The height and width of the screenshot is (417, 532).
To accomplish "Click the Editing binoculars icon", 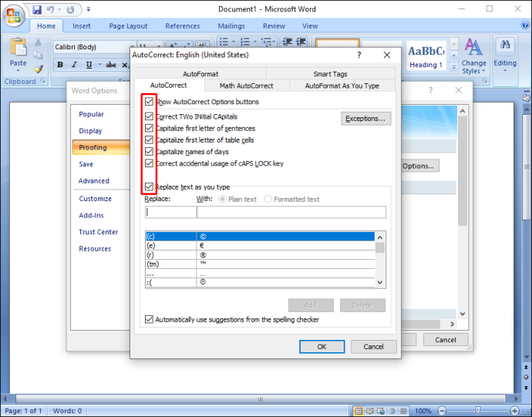I will 505,45.
